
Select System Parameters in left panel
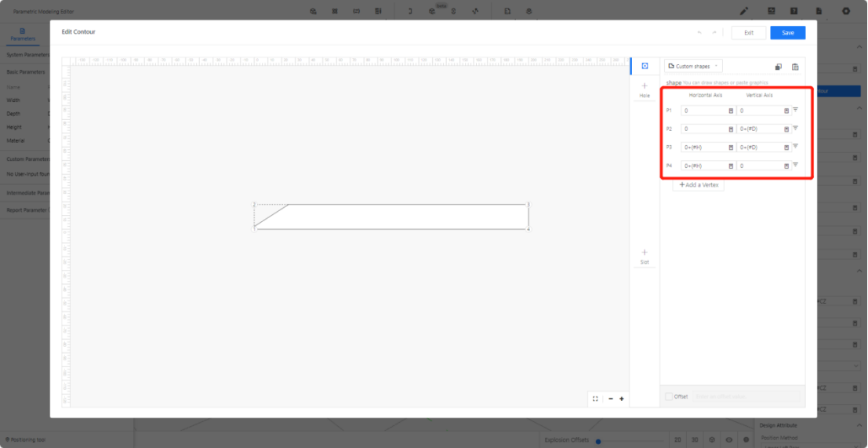point(27,55)
